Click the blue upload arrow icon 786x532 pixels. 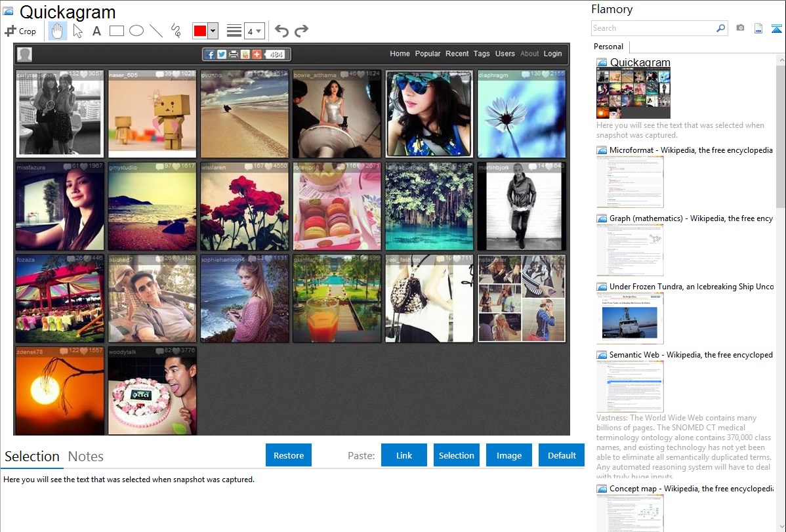[776, 28]
